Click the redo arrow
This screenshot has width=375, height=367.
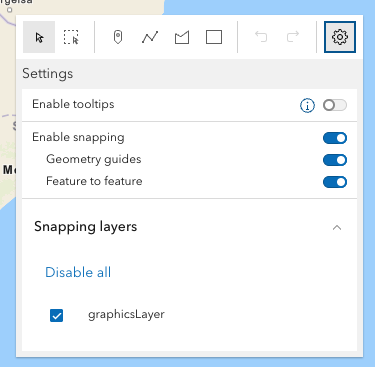pyautogui.click(x=293, y=37)
